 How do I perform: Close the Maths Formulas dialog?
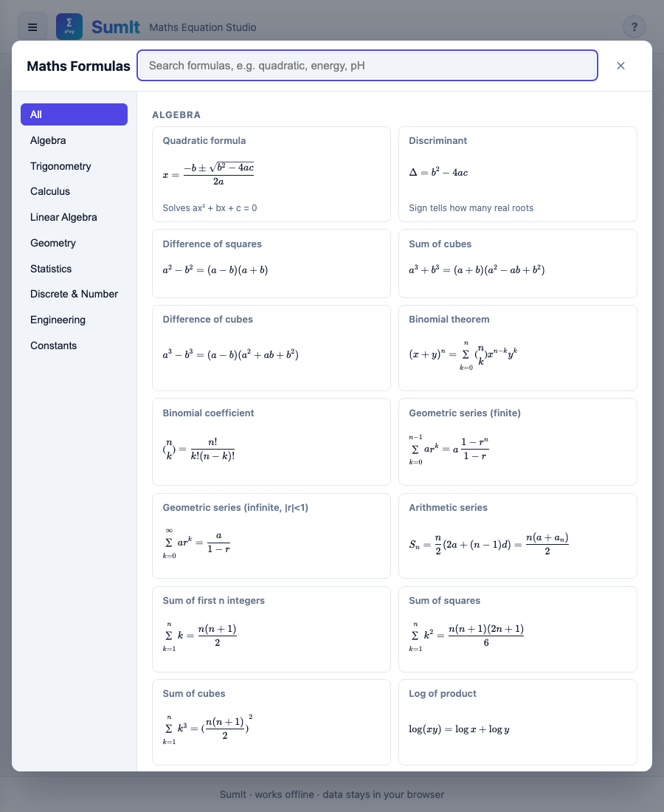pos(620,66)
